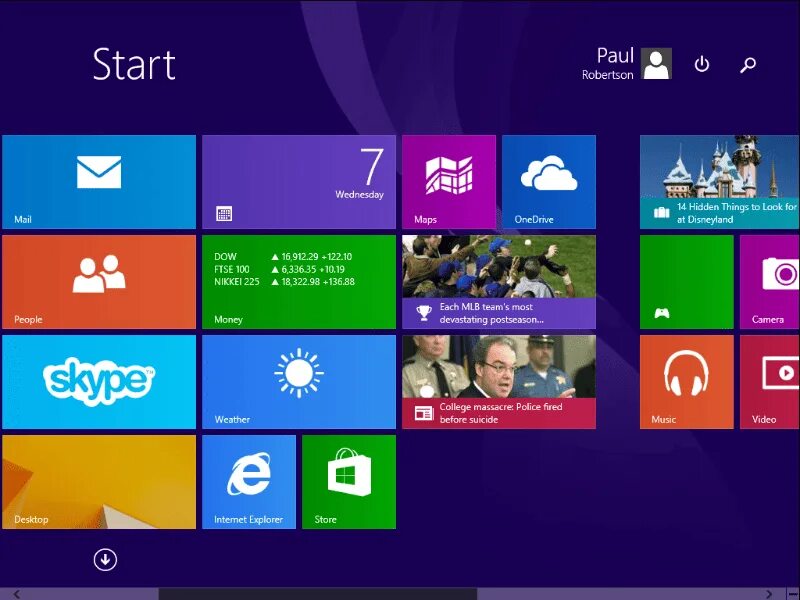
Task: Open the People tile
Action: 99,282
